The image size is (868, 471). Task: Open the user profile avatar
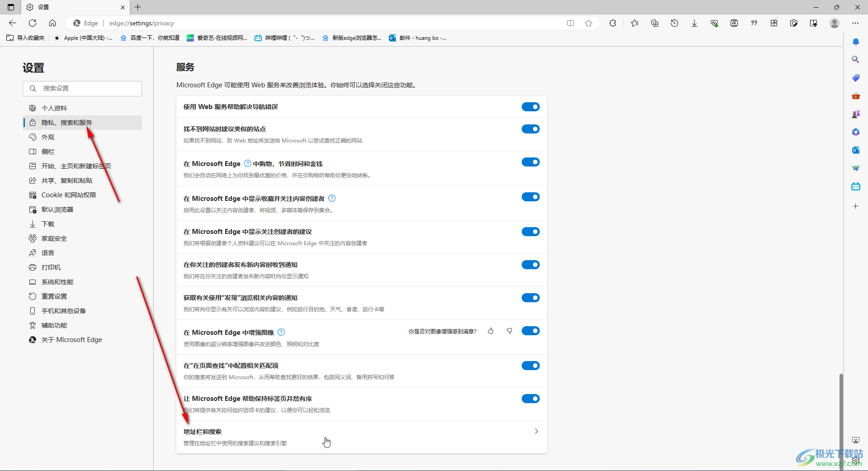835,23
